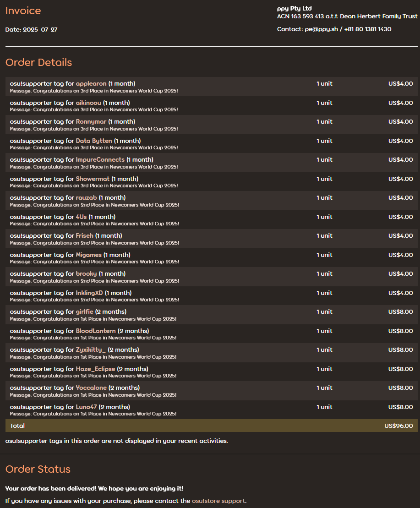The height and width of the screenshot is (508, 420).
Task: Click the contact email and phone line
Action: [334, 29]
